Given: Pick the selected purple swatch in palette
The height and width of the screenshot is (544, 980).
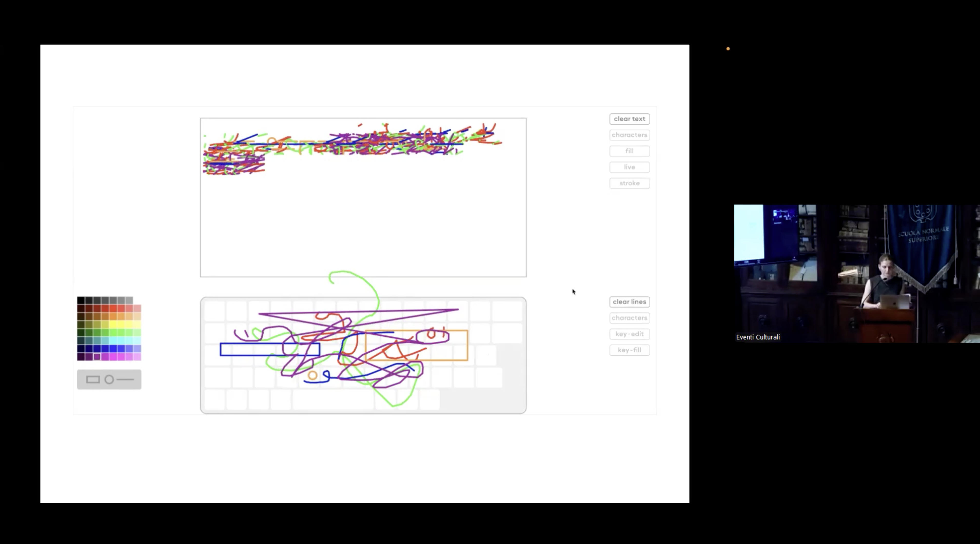Looking at the screenshot, I should pyautogui.click(x=97, y=357).
